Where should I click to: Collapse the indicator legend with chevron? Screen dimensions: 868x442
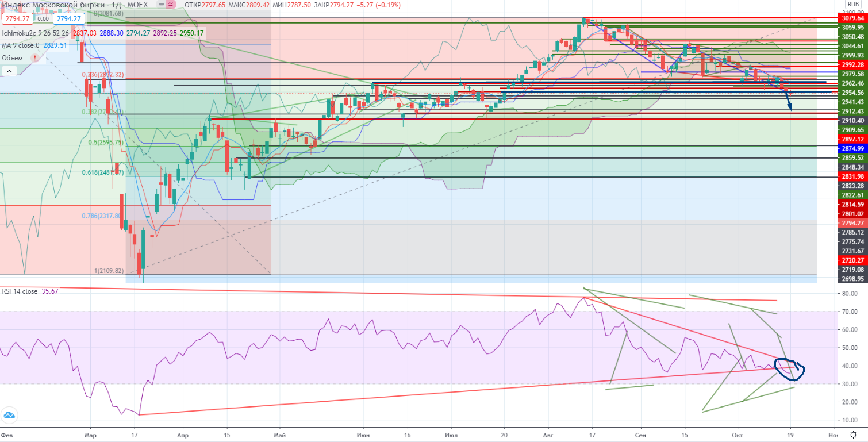[x=9, y=71]
